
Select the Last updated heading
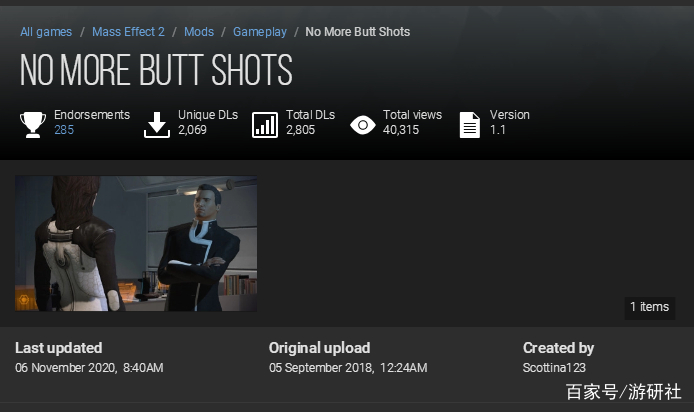pos(58,348)
